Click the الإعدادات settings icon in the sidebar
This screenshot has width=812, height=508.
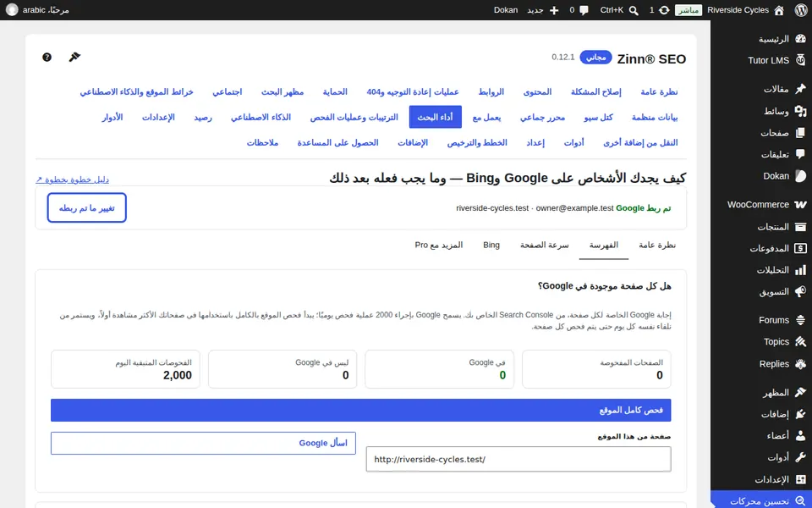point(800,479)
